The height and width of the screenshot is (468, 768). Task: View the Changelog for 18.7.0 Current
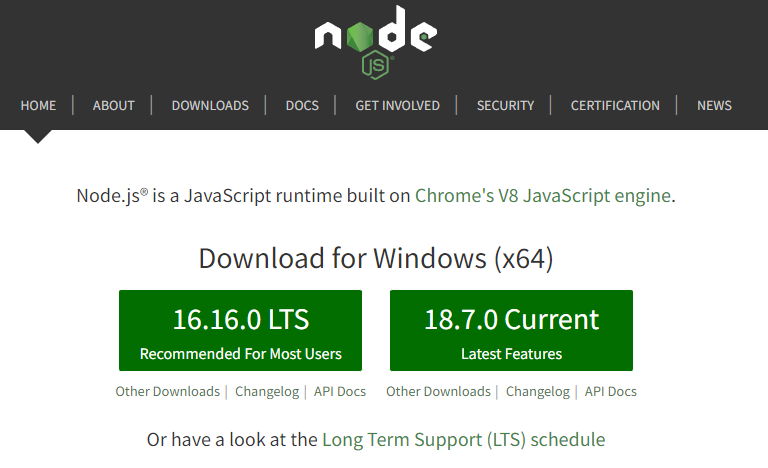(538, 392)
